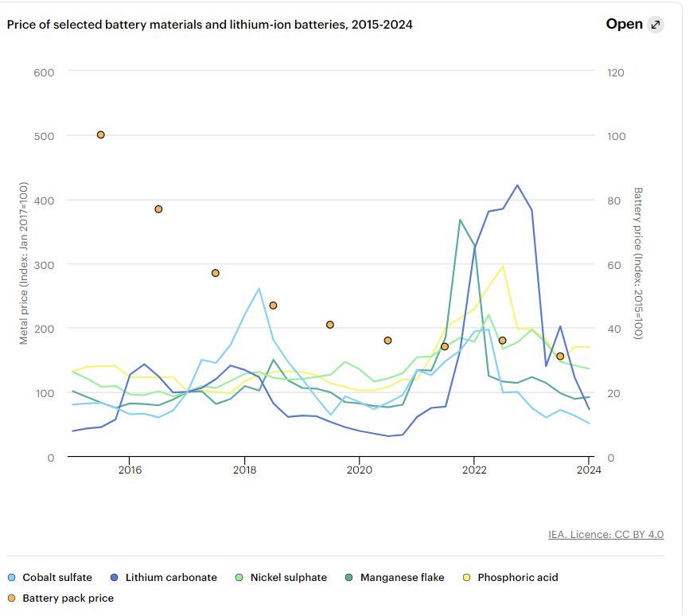Click the Battery price axis title
Viewport: 689px width, 616px height.
[x=638, y=263]
